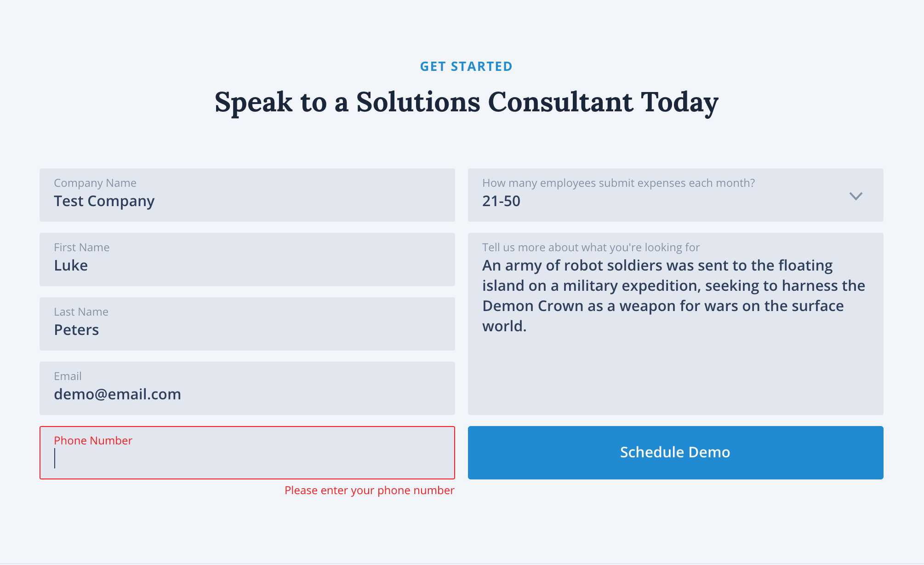Click the Email field showing demo@email.com
The height and width of the screenshot is (565, 924).
click(x=247, y=388)
